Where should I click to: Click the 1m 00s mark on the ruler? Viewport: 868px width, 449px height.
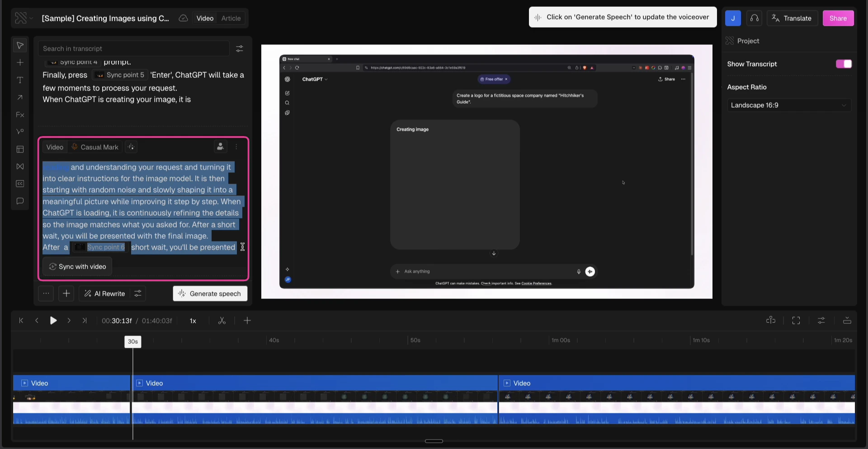point(561,340)
